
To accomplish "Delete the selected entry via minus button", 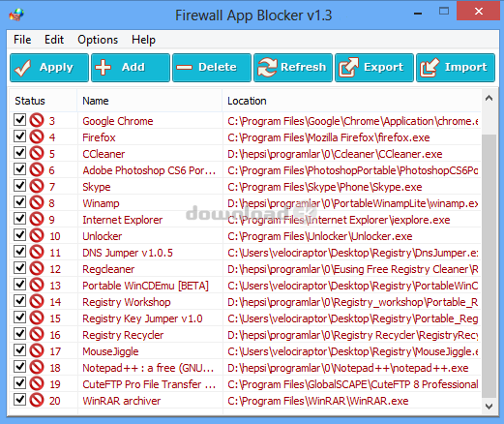I will 212,68.
